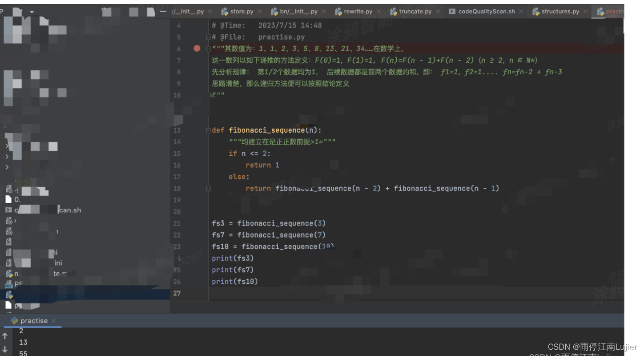Click the Python icon on rewrite.py tab
Screen dimensions: 644x356
pos(338,12)
